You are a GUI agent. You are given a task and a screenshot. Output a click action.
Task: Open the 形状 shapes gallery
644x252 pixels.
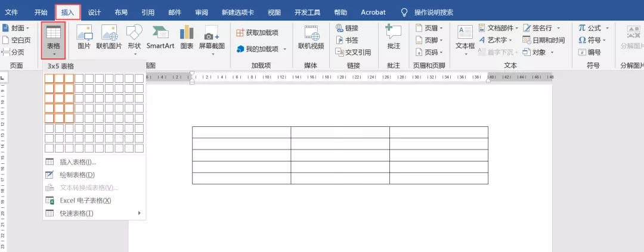(x=134, y=40)
